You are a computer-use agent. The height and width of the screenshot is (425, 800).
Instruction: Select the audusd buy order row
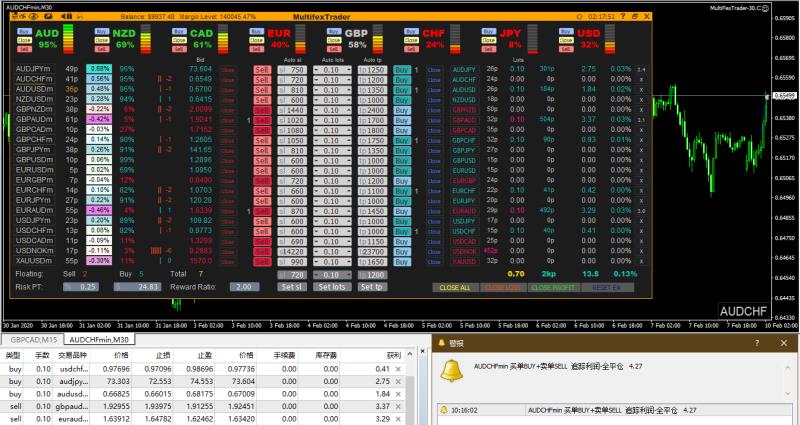click(203, 394)
